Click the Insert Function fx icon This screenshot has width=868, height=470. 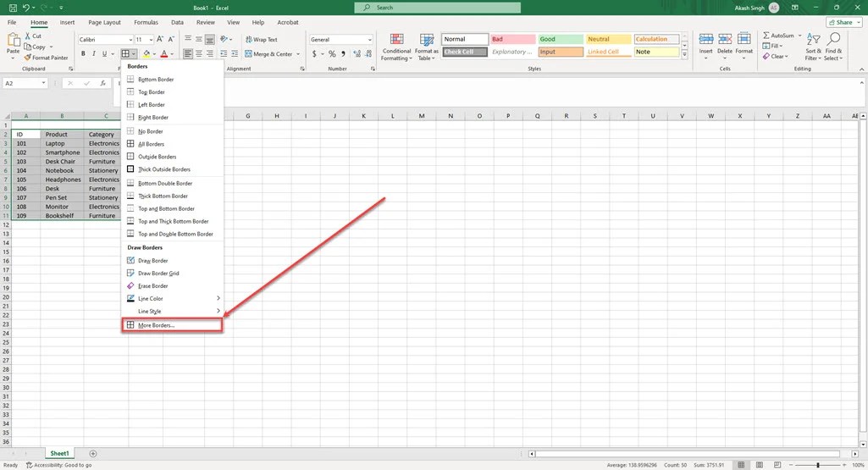click(x=103, y=83)
